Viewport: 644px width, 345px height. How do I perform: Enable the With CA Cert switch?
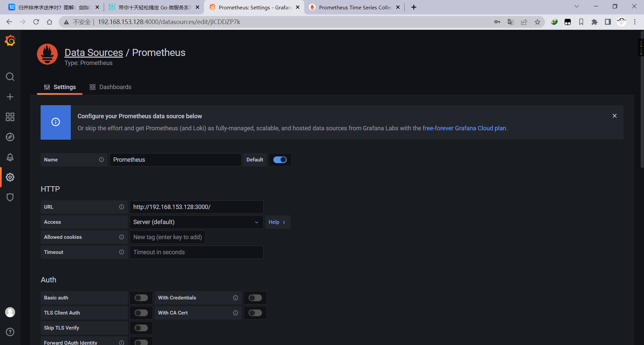[x=255, y=313]
